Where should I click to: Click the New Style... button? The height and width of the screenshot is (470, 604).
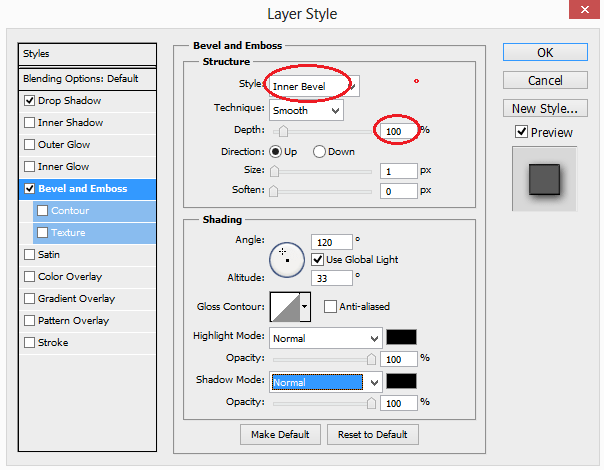coord(545,108)
